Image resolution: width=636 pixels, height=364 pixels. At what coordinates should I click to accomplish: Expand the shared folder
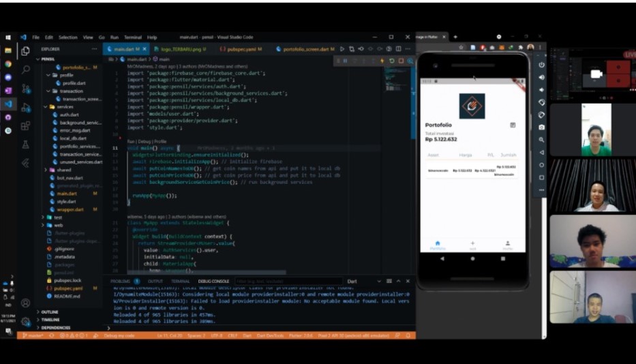click(x=46, y=170)
